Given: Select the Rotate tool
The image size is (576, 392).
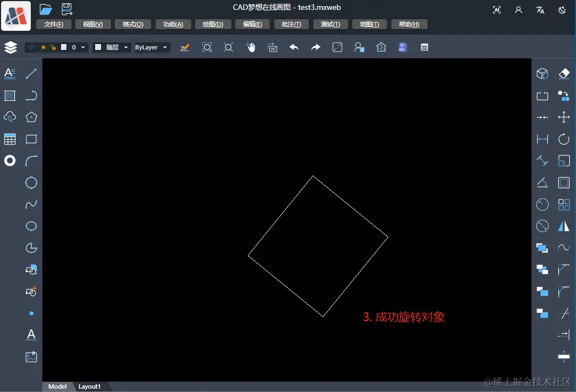Looking at the screenshot, I should point(564,139).
